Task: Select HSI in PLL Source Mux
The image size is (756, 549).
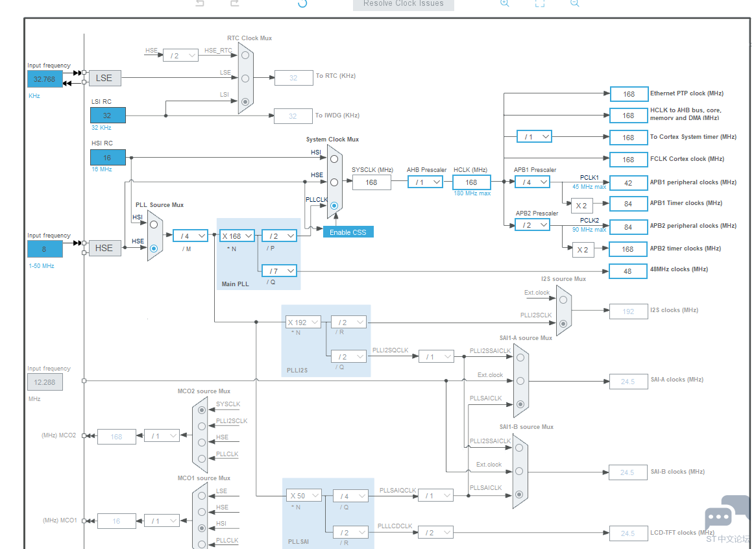Action: point(154,225)
